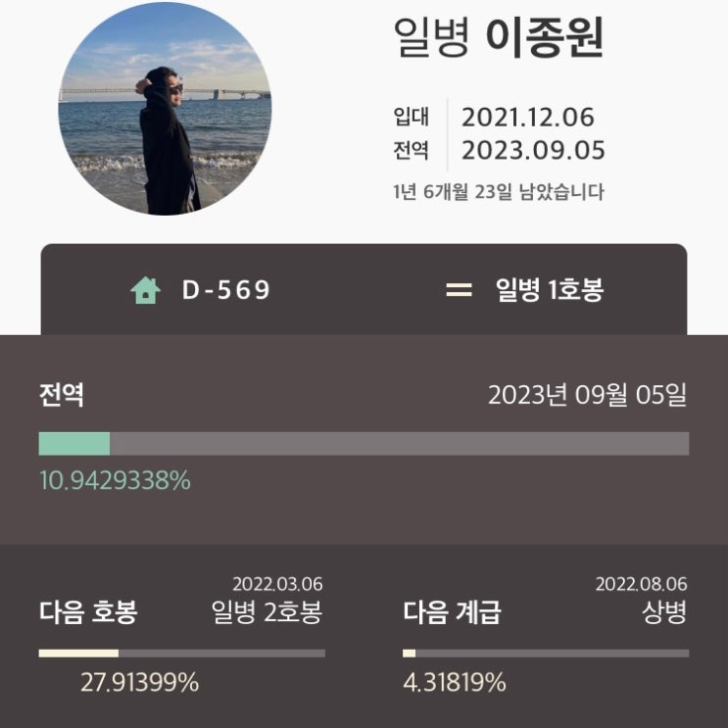Select the 전역 section heading
Screen dimensions: 728x728
[x=62, y=395]
